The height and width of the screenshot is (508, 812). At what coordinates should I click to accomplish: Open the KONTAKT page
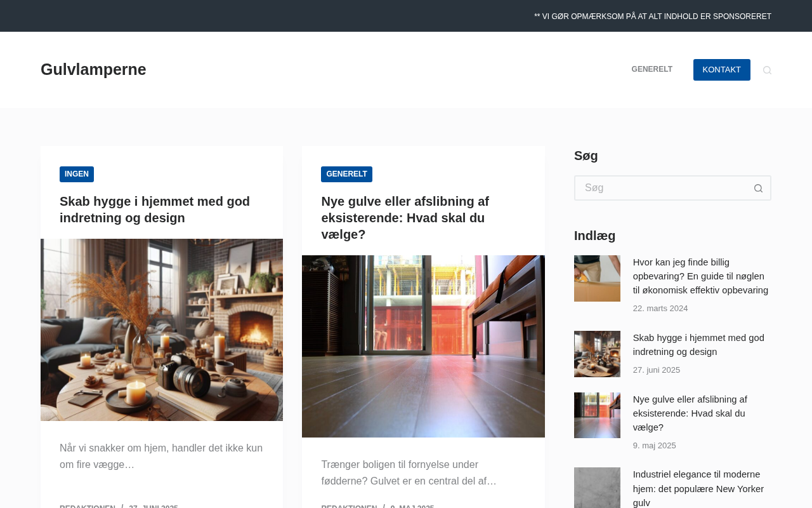tap(721, 70)
